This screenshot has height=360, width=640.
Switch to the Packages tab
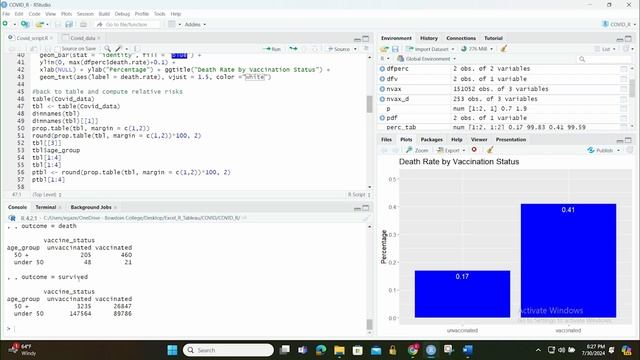(x=431, y=140)
